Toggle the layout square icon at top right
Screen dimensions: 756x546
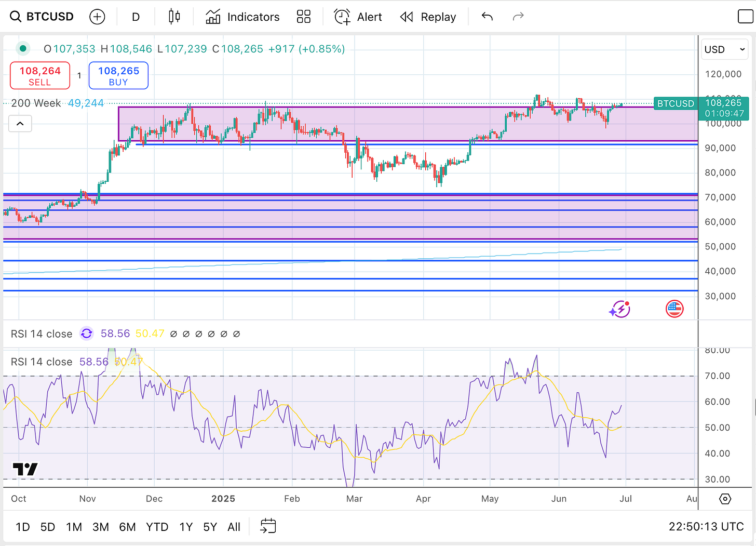(x=746, y=17)
